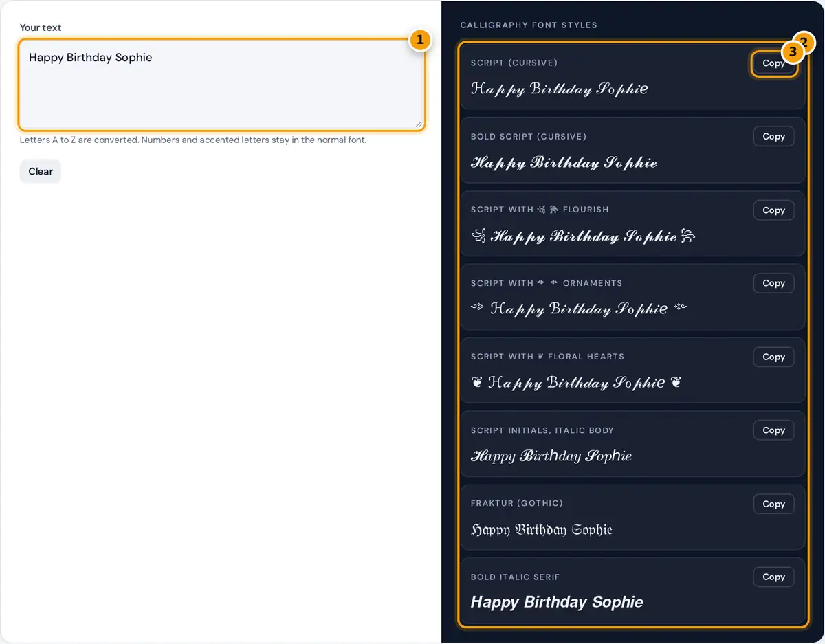The height and width of the screenshot is (644, 825).
Task: Click the 'Bold Italic Serif' style label
Action: (515, 577)
